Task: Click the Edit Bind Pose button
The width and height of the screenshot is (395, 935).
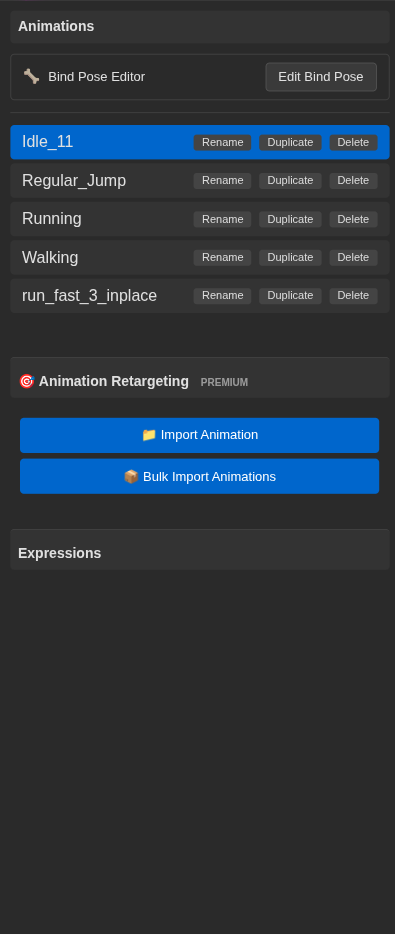Action: [321, 77]
